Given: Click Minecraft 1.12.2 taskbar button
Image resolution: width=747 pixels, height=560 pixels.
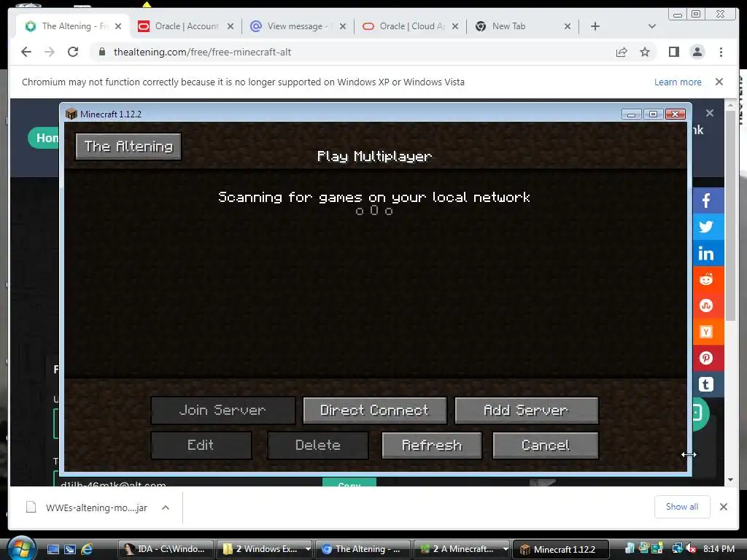Looking at the screenshot, I should click(x=560, y=549).
